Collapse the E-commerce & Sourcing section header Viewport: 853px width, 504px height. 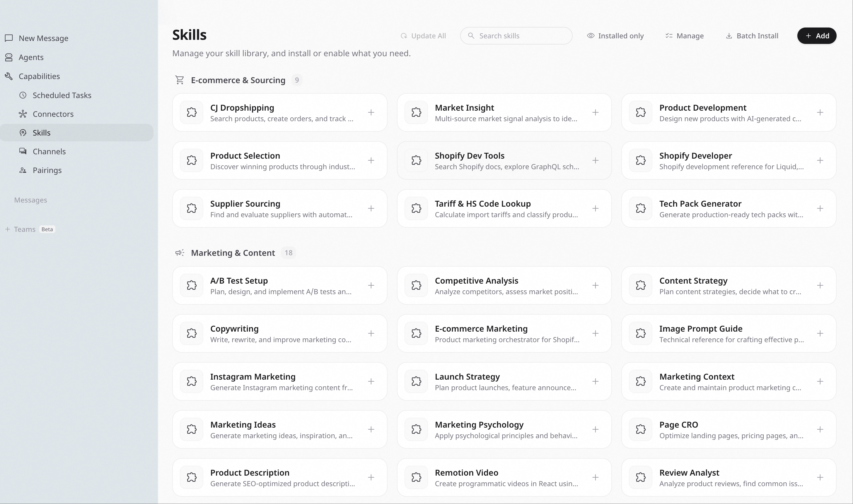pyautogui.click(x=238, y=80)
